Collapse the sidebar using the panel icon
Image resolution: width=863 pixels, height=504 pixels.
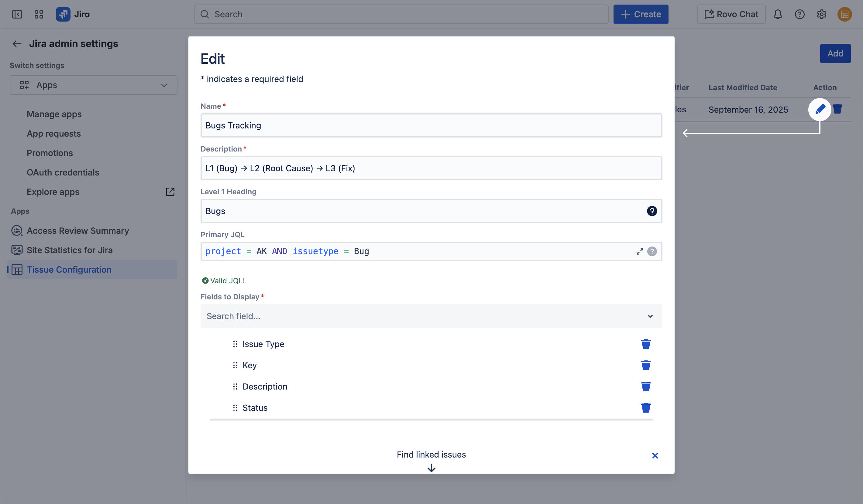(x=17, y=14)
